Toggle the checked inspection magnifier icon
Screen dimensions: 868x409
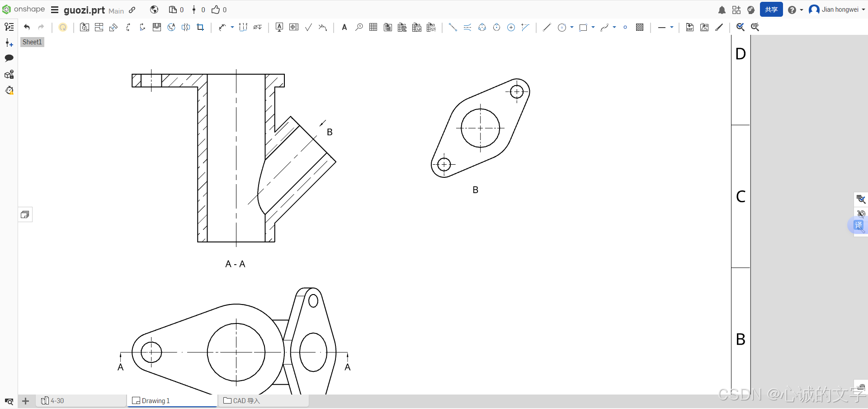(740, 27)
